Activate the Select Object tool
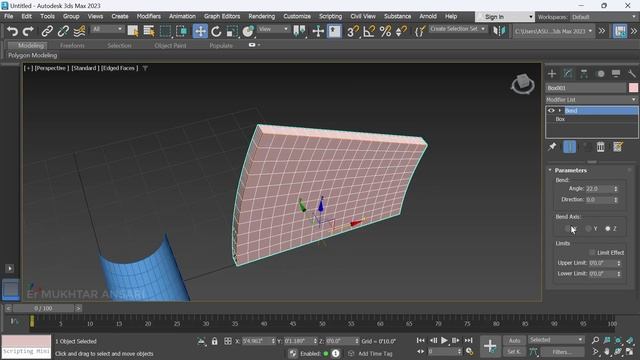 (x=133, y=31)
